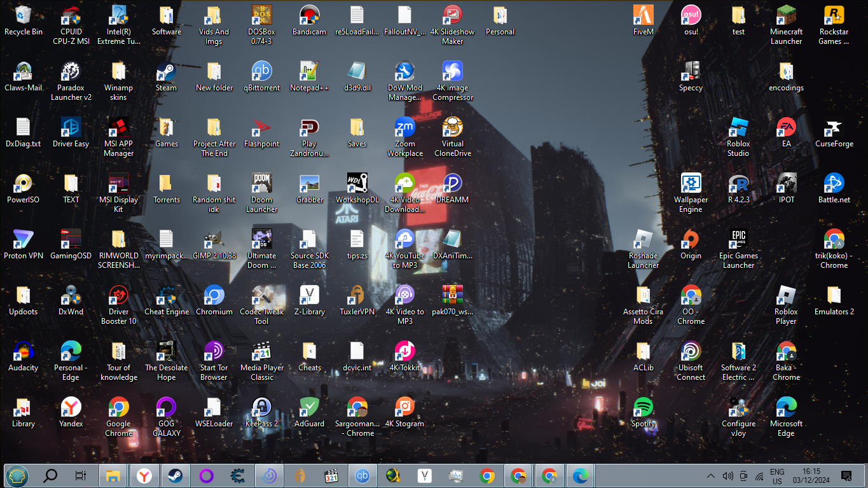The width and height of the screenshot is (868, 488).
Task: Select the Zoom Workplace desktop icon
Action: [x=404, y=137]
